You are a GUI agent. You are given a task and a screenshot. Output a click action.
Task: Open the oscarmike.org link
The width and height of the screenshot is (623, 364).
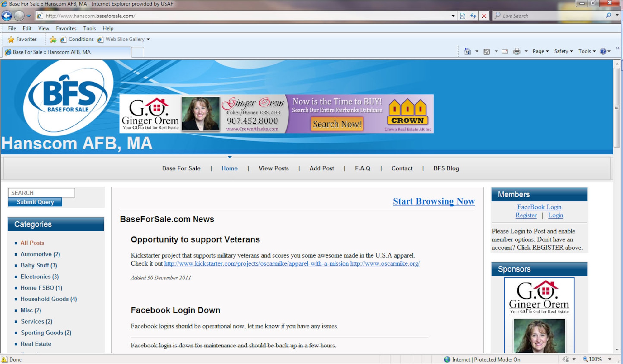point(385,264)
